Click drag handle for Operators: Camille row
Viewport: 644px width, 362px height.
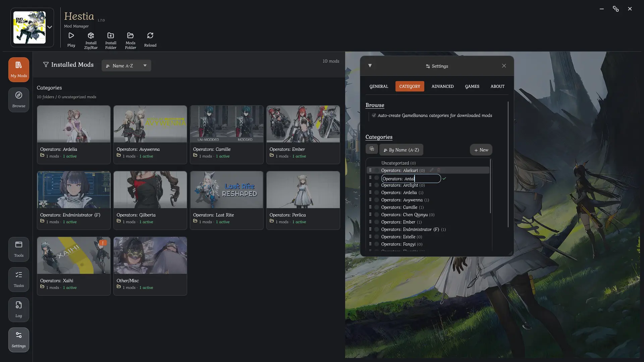(x=370, y=207)
